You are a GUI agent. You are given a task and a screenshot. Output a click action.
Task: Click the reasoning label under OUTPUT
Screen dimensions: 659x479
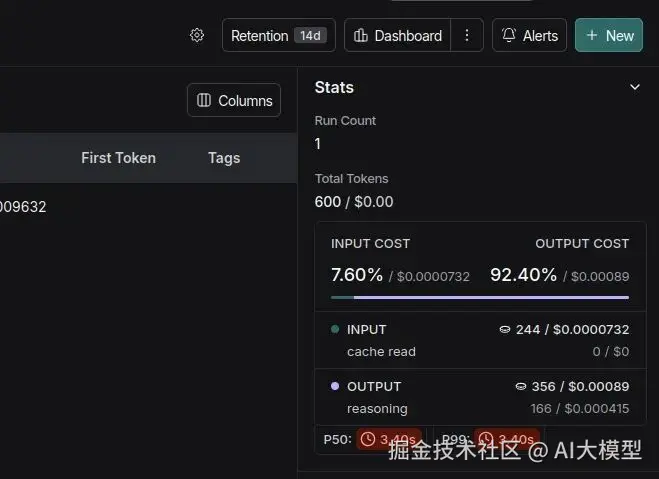[377, 409]
